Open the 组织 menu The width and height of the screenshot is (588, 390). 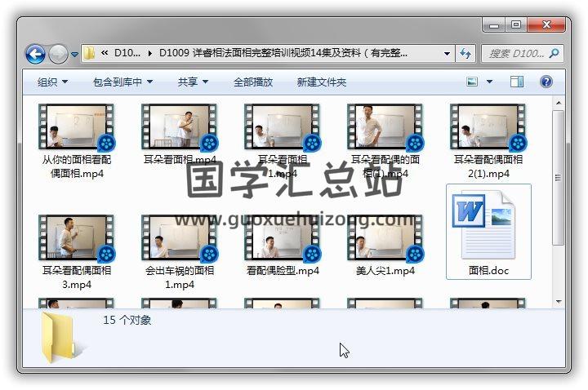coord(52,82)
